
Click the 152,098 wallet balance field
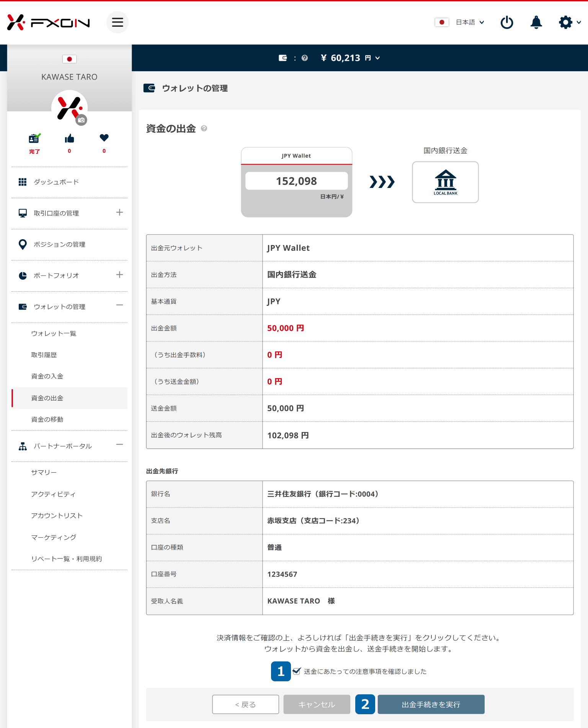pos(296,181)
